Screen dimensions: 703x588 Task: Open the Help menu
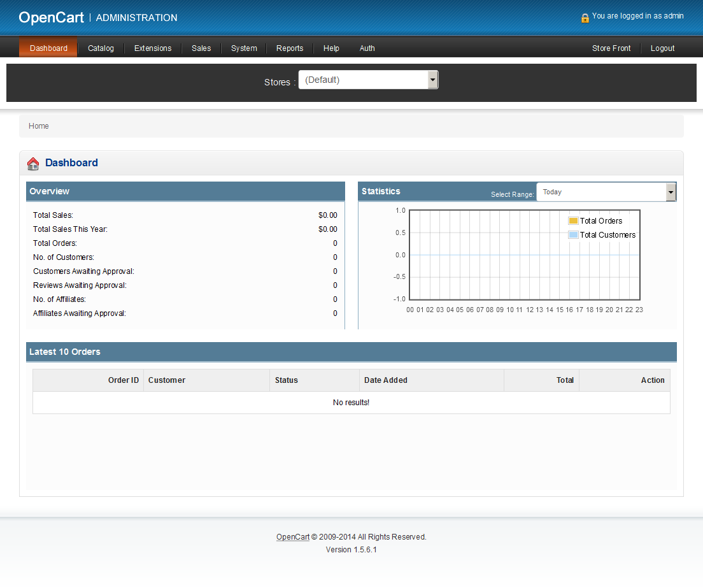pos(331,48)
